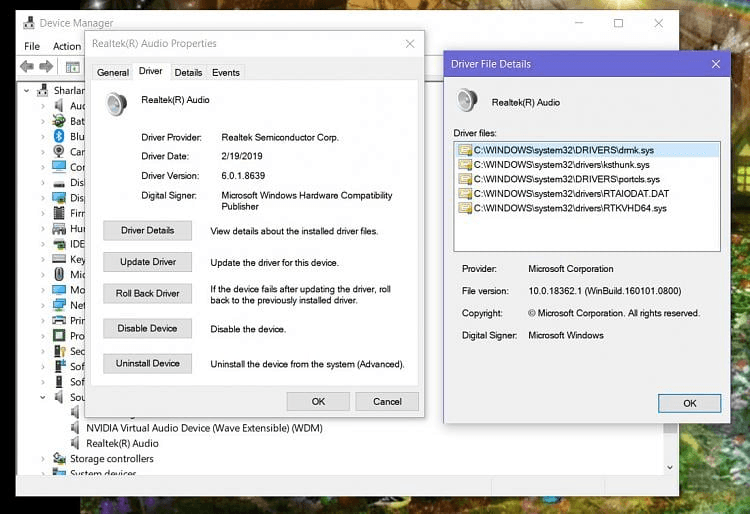Click the Cameras category icon in device tree
This screenshot has width=750, height=514.
[59, 152]
